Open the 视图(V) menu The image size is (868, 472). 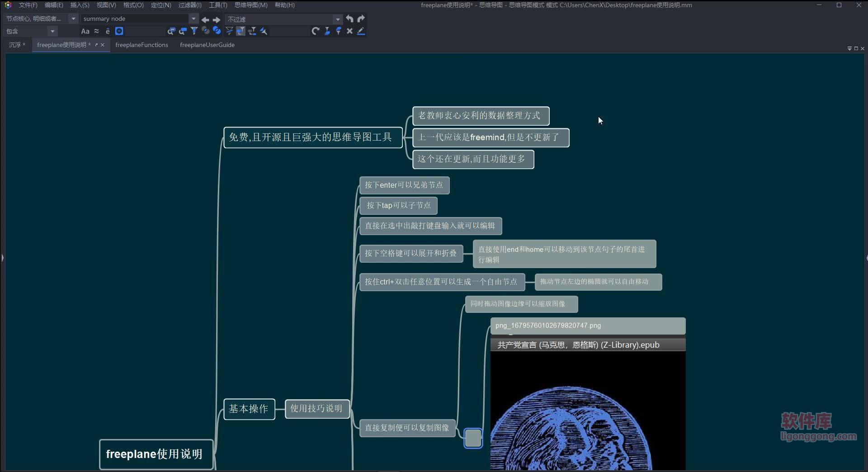pos(106,5)
